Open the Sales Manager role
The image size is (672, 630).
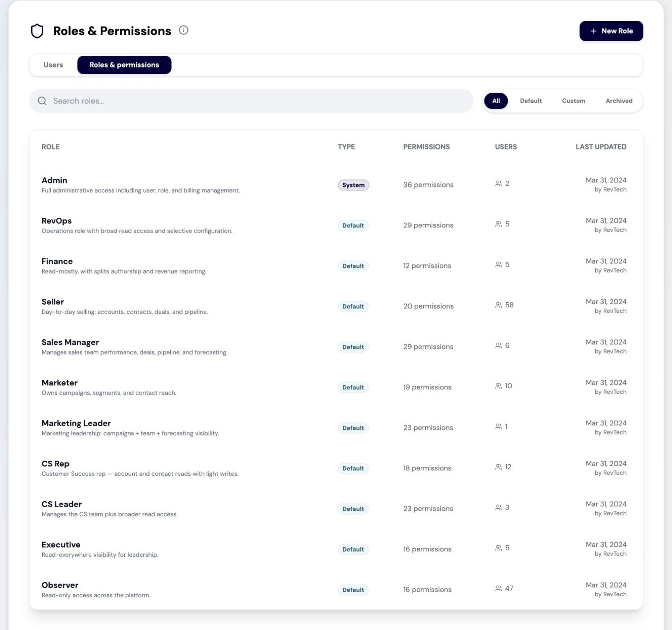point(336,347)
